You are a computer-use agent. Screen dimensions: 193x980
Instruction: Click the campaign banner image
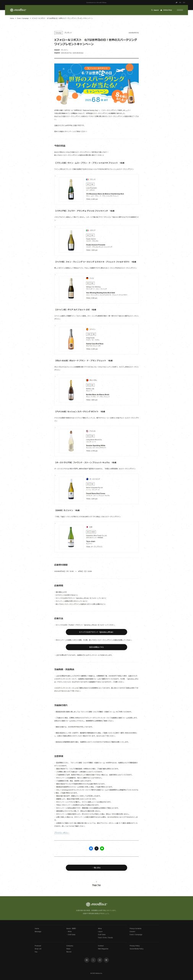pos(96,83)
